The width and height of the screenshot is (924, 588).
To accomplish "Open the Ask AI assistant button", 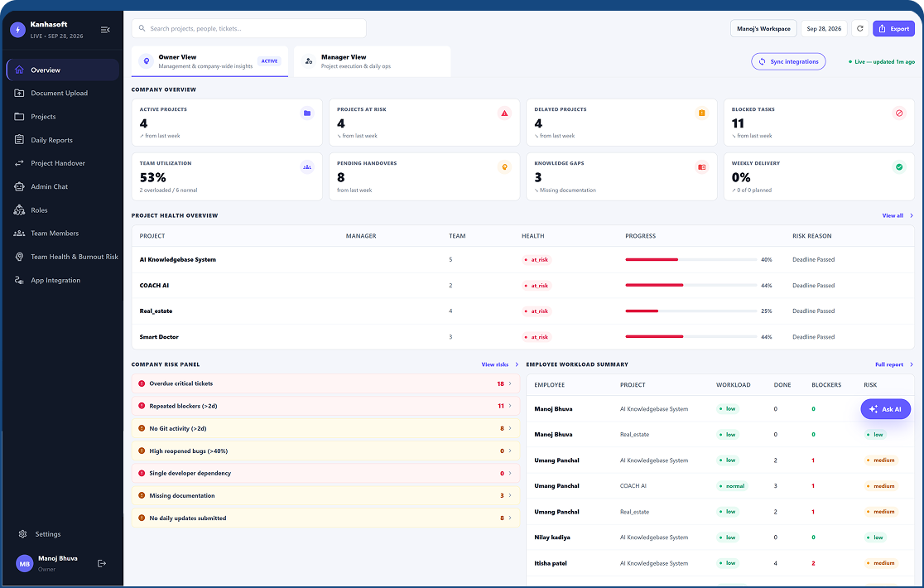I will [x=886, y=409].
